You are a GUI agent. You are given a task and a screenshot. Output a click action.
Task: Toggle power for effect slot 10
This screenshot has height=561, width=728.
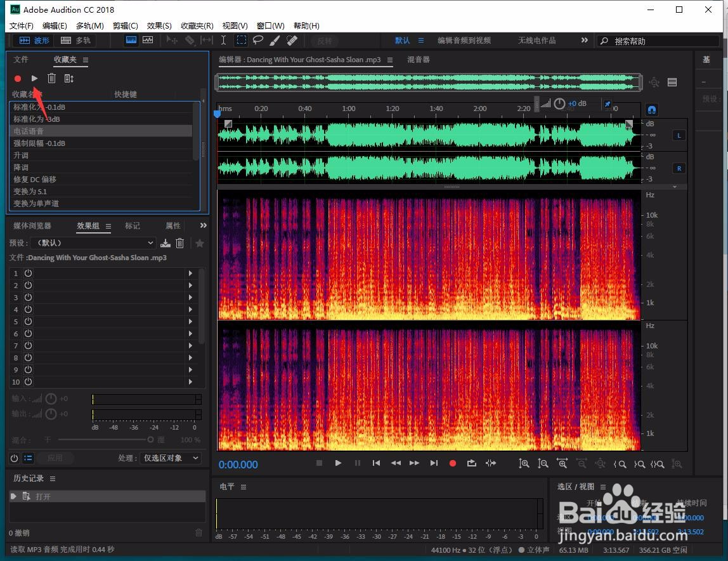coord(29,381)
